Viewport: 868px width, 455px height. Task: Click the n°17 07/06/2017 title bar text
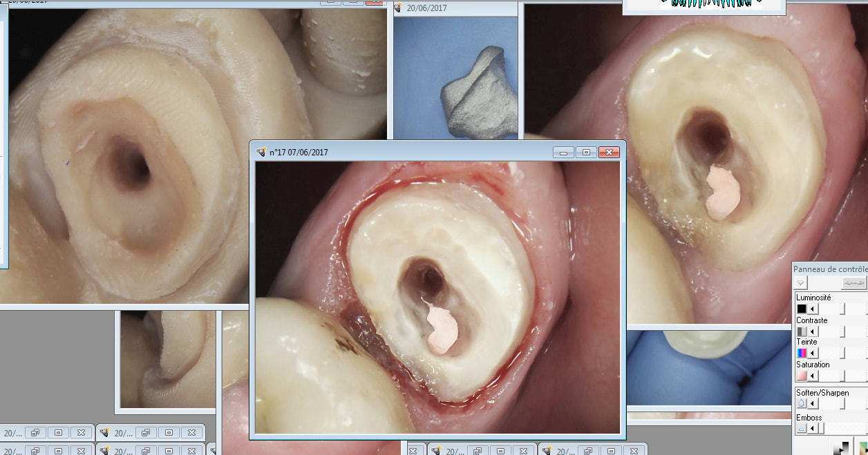point(299,152)
